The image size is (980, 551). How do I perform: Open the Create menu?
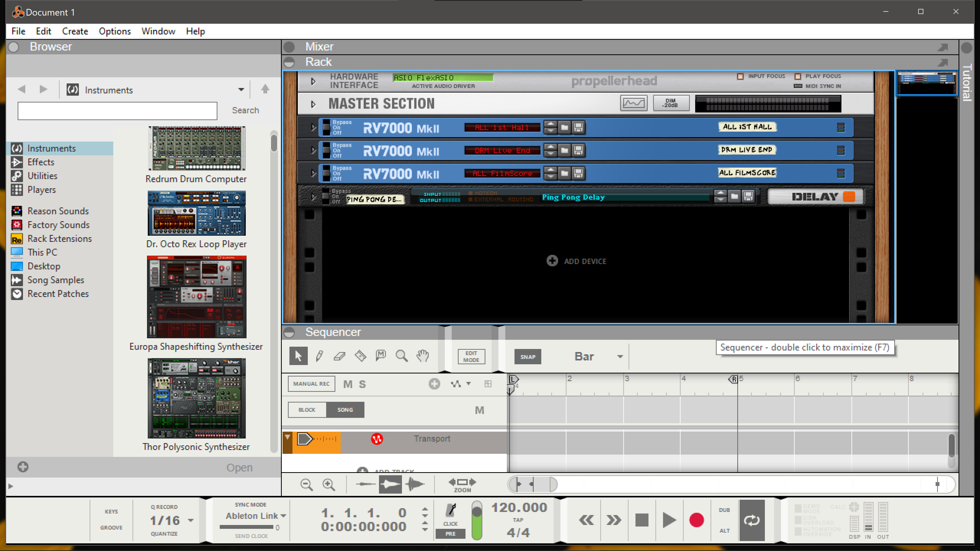click(75, 31)
